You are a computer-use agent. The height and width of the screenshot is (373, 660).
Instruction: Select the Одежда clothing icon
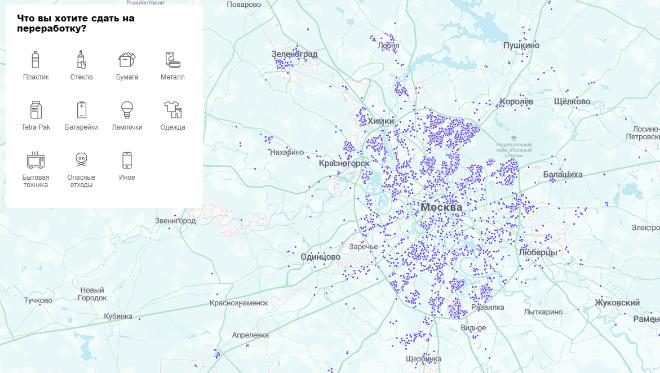173,110
